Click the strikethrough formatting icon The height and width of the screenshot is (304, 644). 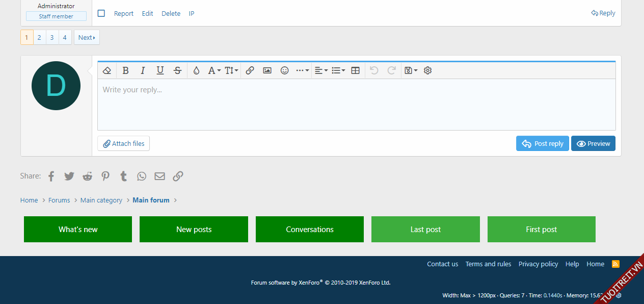point(177,70)
